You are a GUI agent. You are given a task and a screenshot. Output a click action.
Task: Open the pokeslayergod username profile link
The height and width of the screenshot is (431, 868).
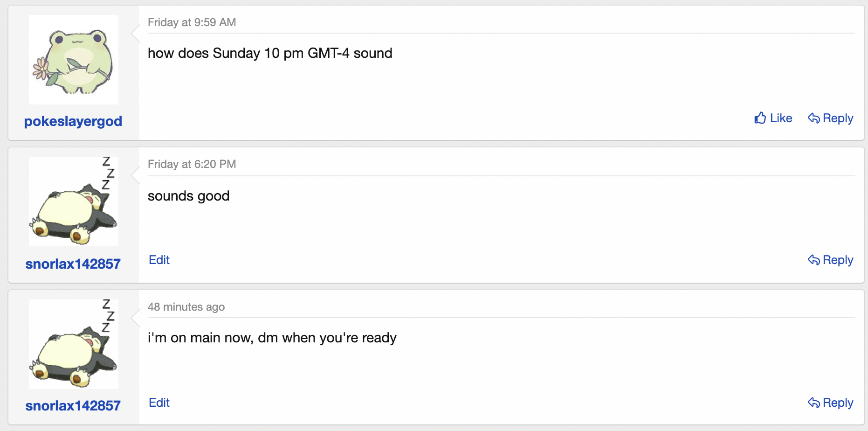(73, 121)
